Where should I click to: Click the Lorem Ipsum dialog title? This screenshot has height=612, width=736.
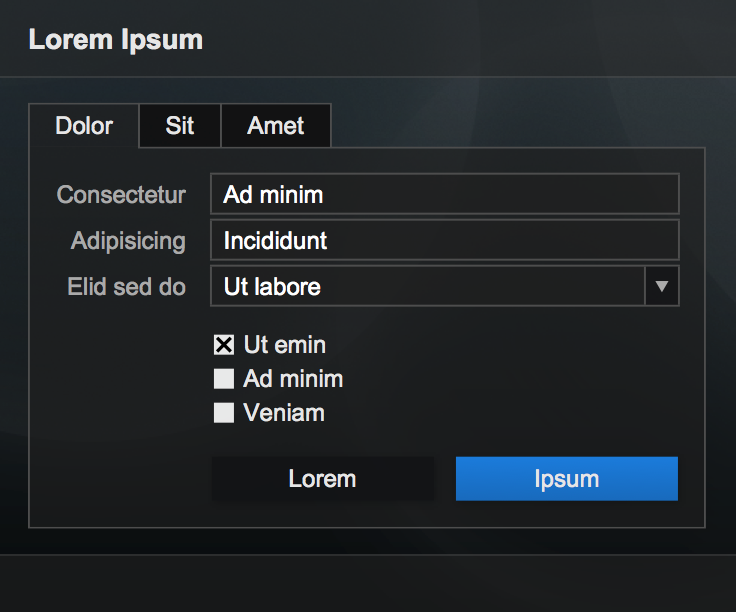point(116,40)
